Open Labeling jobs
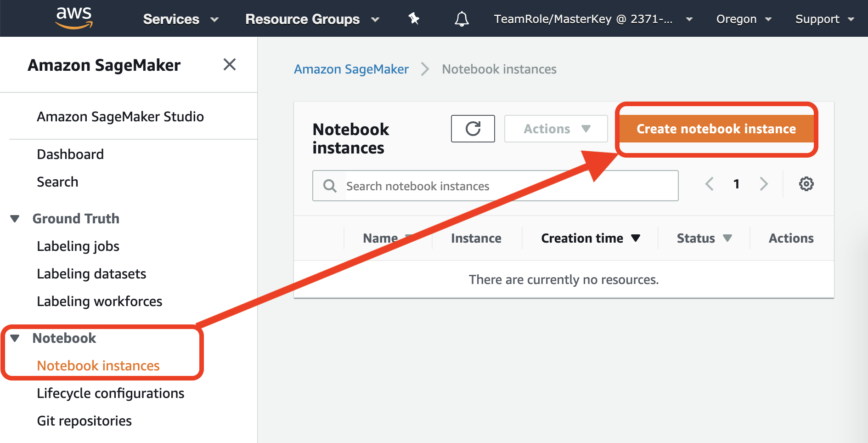Viewport: 868px width, 443px height. click(78, 246)
